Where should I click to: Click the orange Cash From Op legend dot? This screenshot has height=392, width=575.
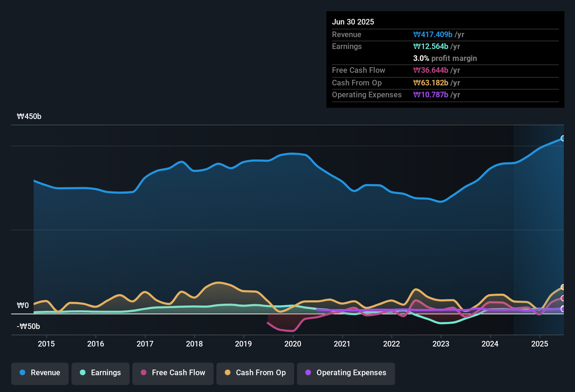[x=227, y=373]
